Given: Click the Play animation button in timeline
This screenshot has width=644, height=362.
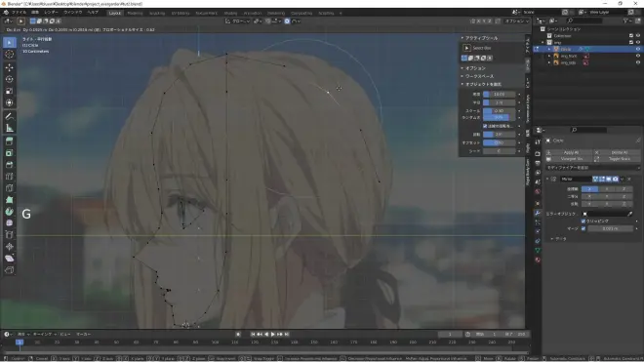Looking at the screenshot, I should tap(273, 334).
